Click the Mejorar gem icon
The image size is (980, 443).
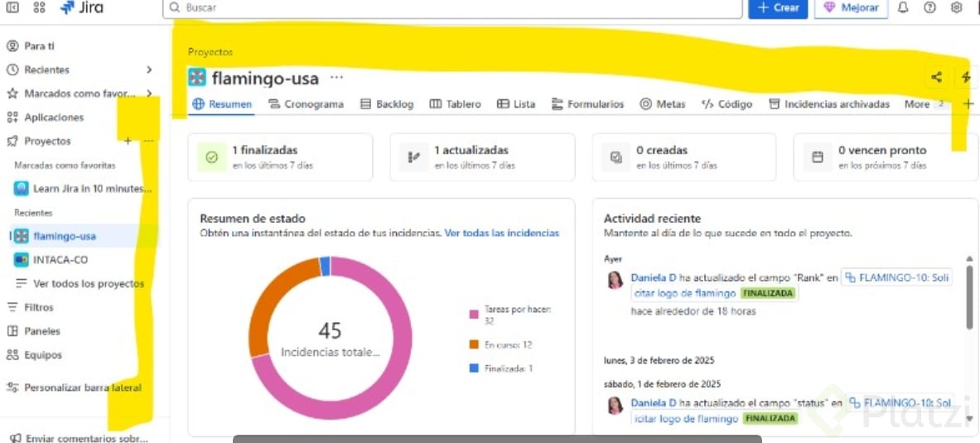pyautogui.click(x=828, y=7)
